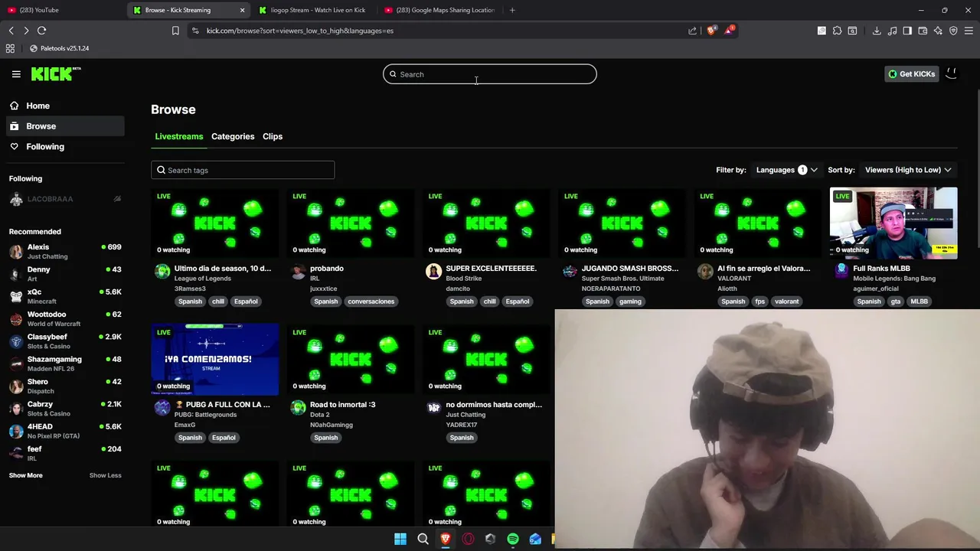The width and height of the screenshot is (980, 551).
Task: Click the Brave Shields lion icon
Action: [x=712, y=31]
